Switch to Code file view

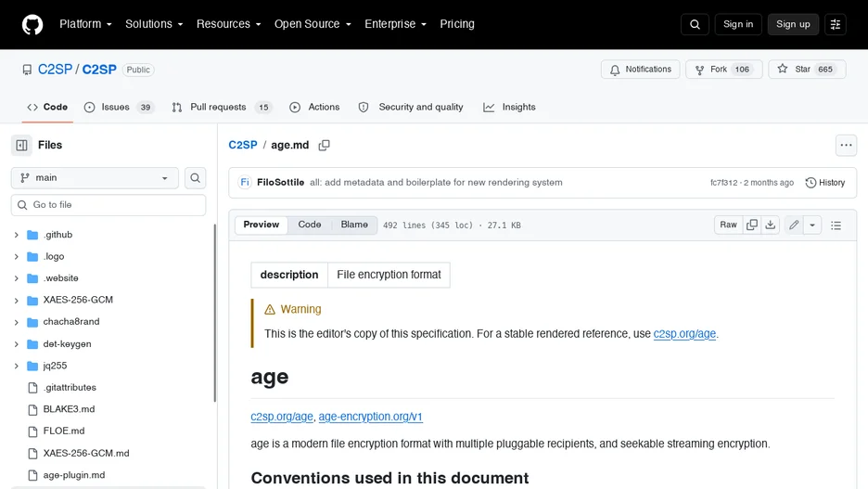[310, 225]
